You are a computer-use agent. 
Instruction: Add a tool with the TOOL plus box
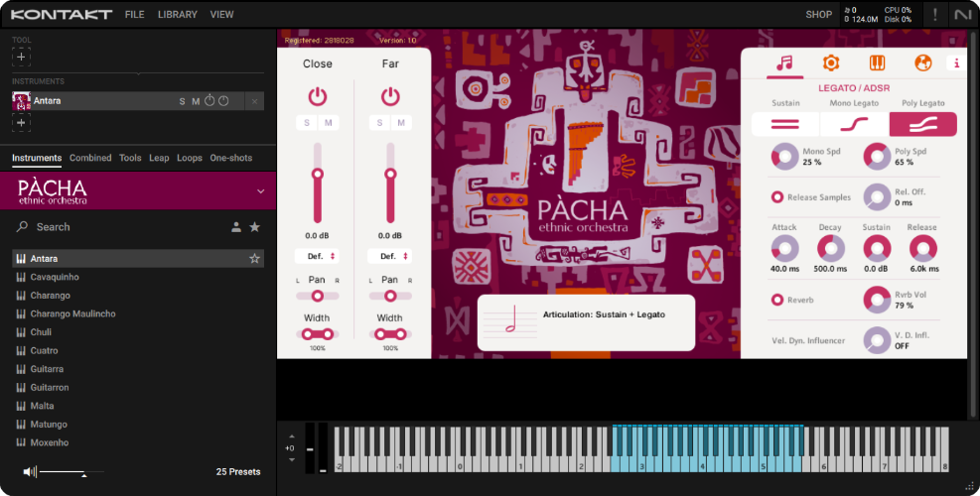pyautogui.click(x=21, y=57)
